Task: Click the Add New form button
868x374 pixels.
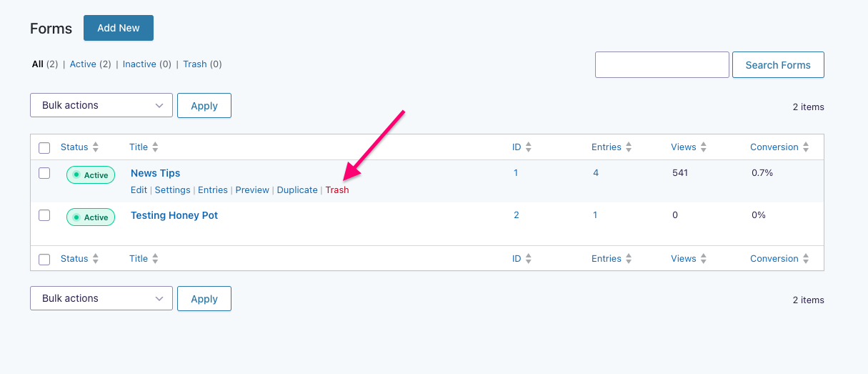Action: 119,28
